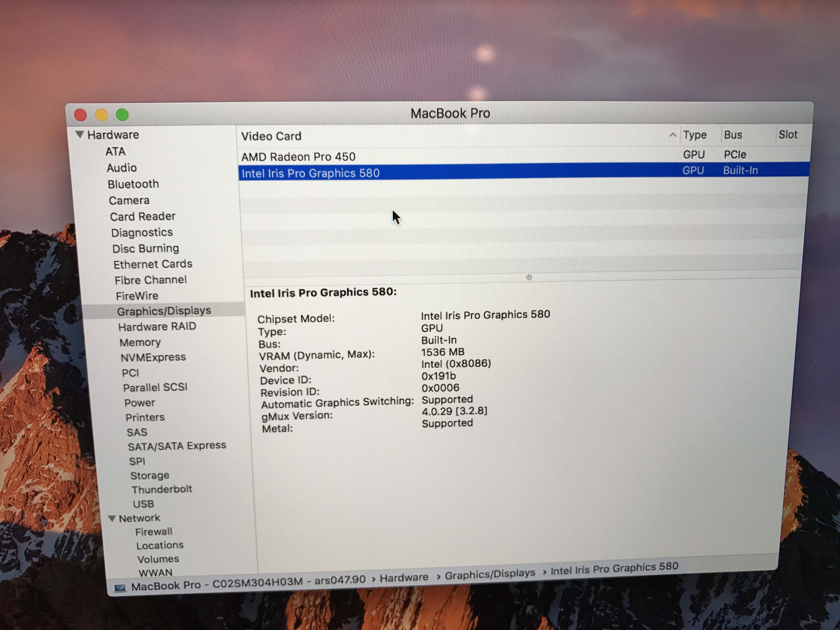This screenshot has width=840, height=630.
Task: Click the Metal: label
Action: [x=277, y=429]
